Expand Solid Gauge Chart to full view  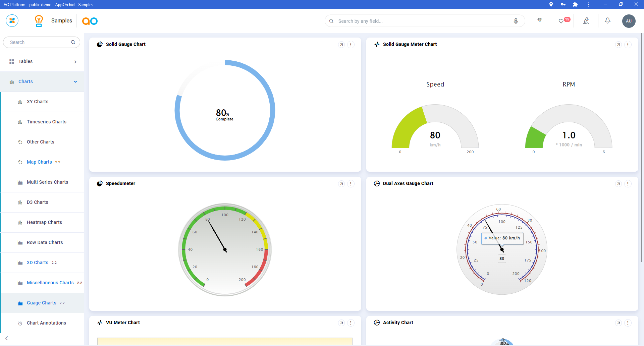[x=341, y=45]
